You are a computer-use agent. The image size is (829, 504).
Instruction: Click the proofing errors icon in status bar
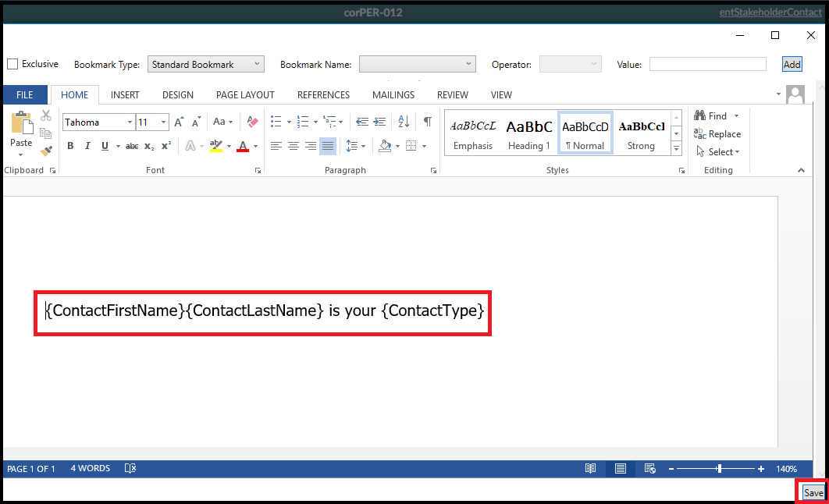click(x=130, y=469)
